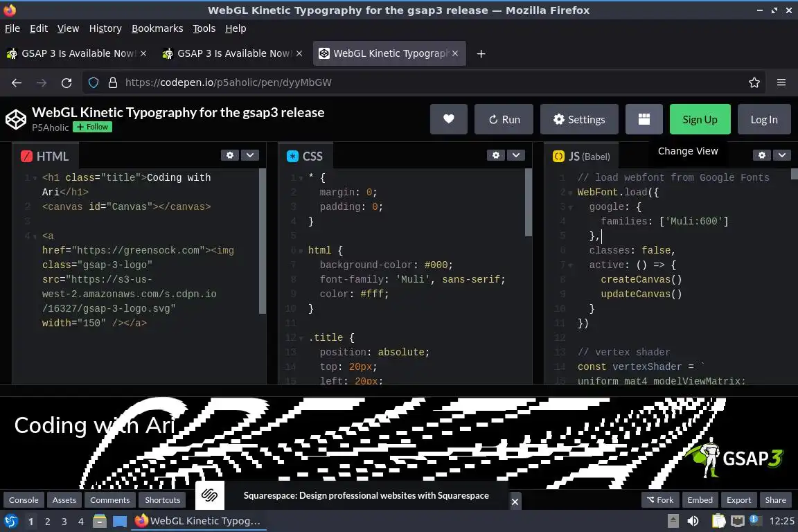Open the History menu

tap(105, 28)
